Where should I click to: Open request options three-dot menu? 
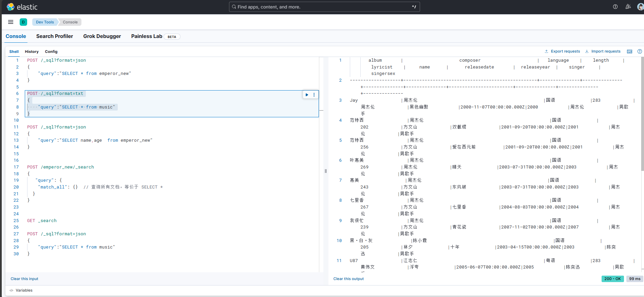(x=314, y=95)
